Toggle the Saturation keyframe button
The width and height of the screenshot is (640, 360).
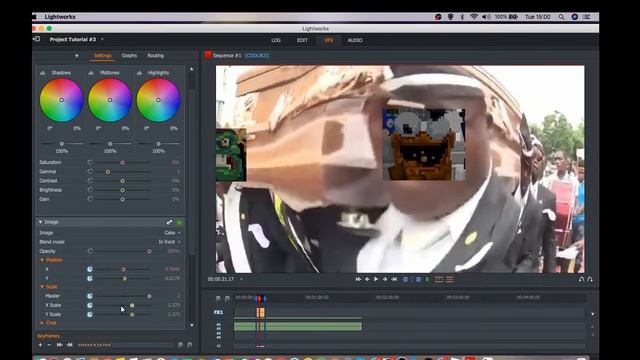(90, 162)
